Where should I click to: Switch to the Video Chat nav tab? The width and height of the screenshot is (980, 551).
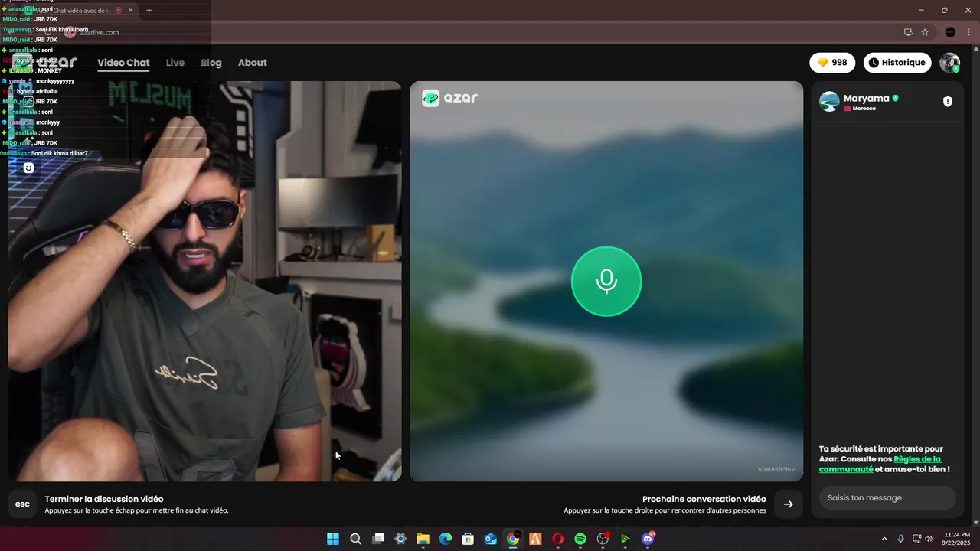(x=123, y=63)
